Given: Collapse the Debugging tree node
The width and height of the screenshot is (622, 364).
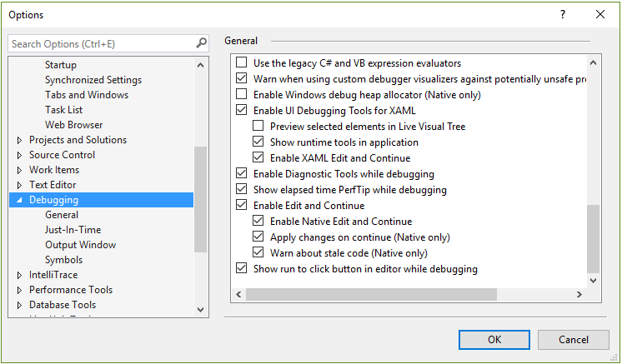Looking at the screenshot, I should [19, 201].
